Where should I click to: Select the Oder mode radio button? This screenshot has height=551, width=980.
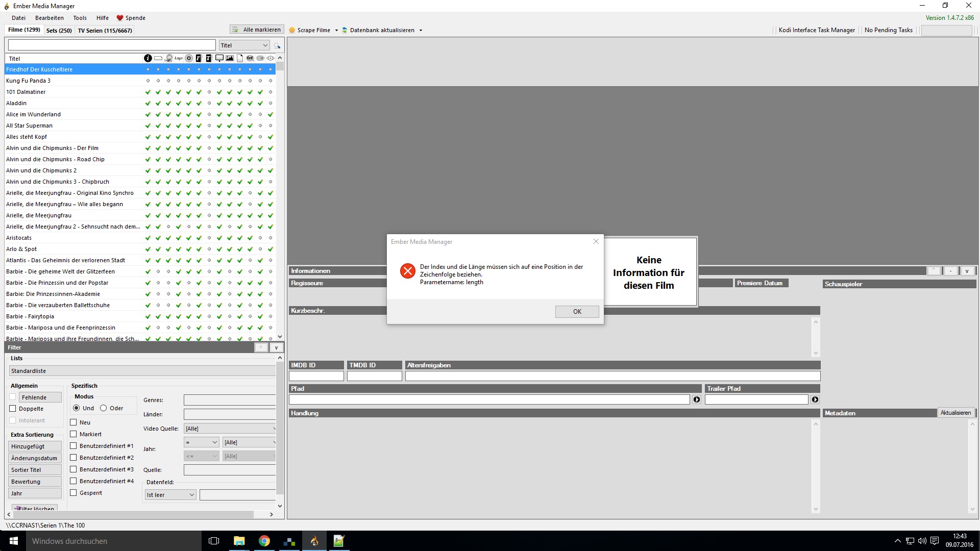click(104, 408)
